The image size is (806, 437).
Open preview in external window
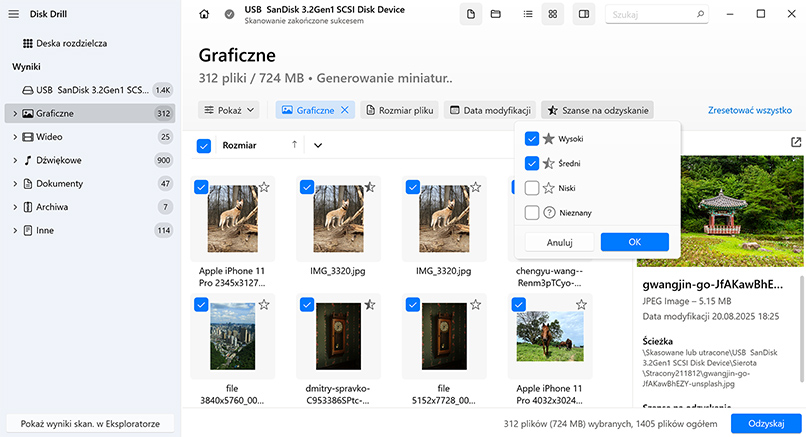pyautogui.click(x=796, y=142)
